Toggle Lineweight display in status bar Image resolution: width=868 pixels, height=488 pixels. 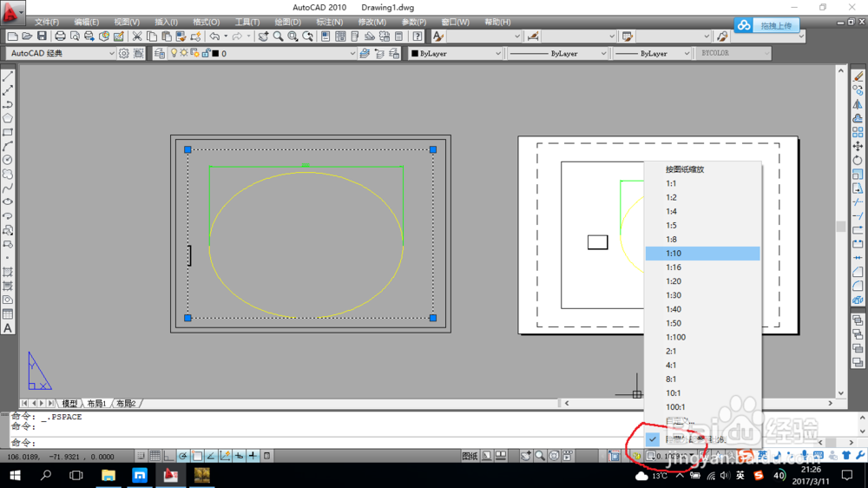(x=253, y=456)
